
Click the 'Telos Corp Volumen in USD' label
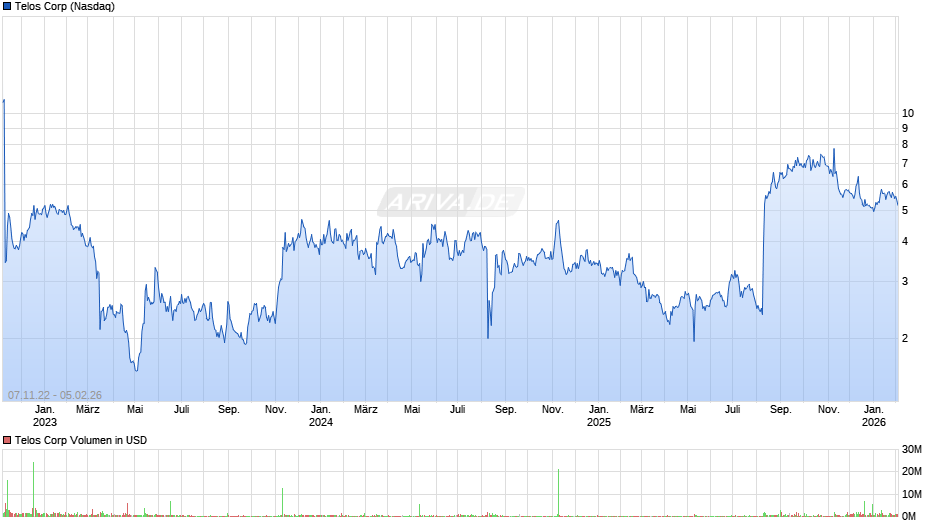point(81,440)
